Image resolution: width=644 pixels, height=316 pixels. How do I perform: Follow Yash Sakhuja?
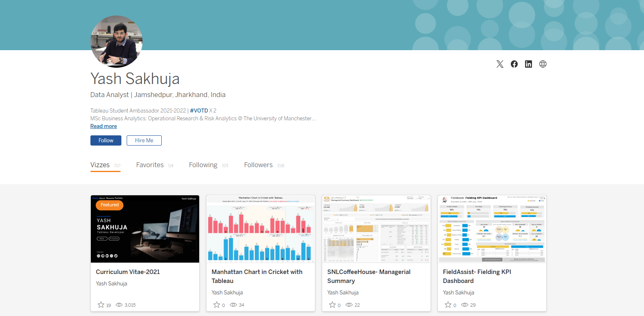[x=106, y=140]
